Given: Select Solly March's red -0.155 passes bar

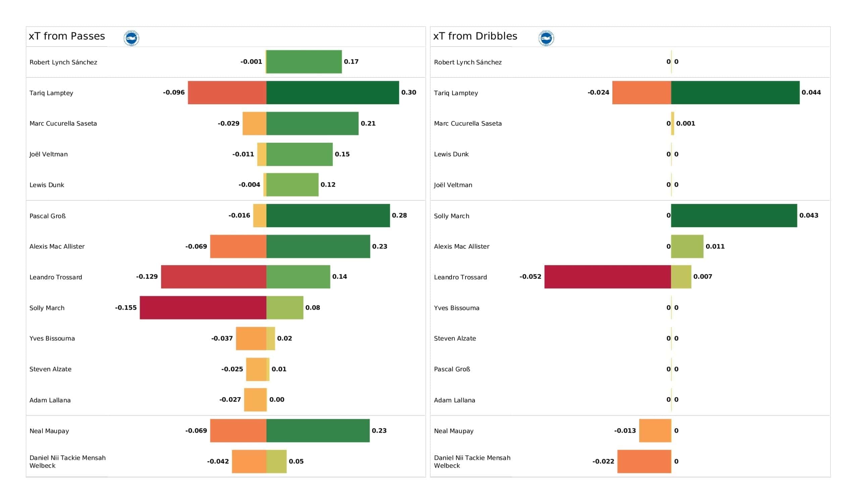Looking at the screenshot, I should 203,308.
